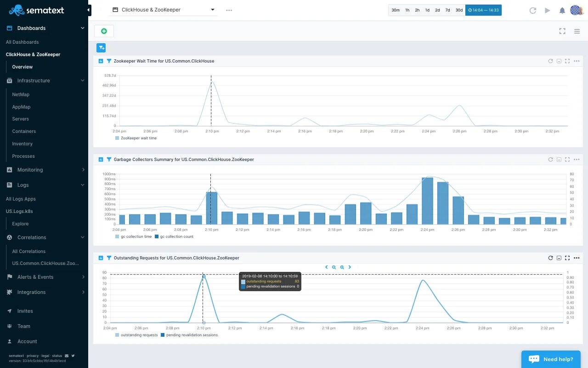Image resolution: width=588 pixels, height=368 pixels.
Task: Open the Invites page
Action: pyautogui.click(x=25, y=311)
